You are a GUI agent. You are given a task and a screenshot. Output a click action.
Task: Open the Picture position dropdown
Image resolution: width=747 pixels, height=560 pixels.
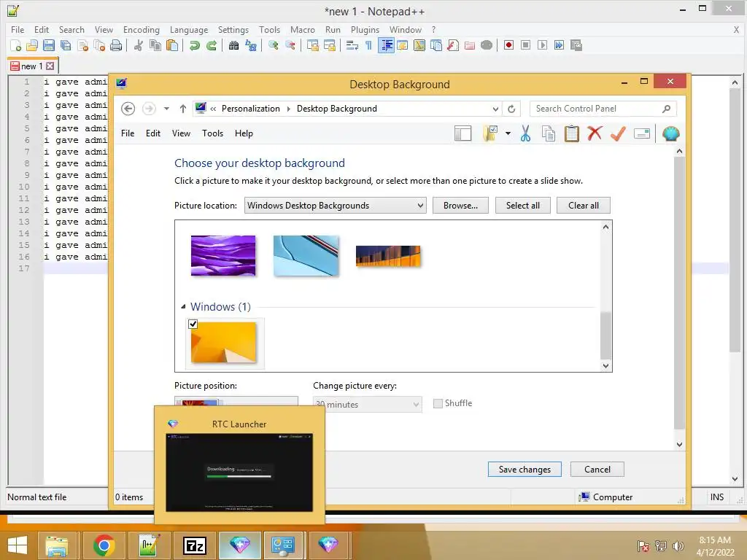point(236,401)
